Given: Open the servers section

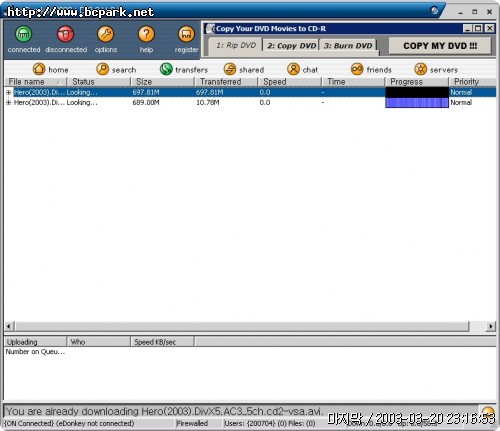Looking at the screenshot, I should point(436,69).
